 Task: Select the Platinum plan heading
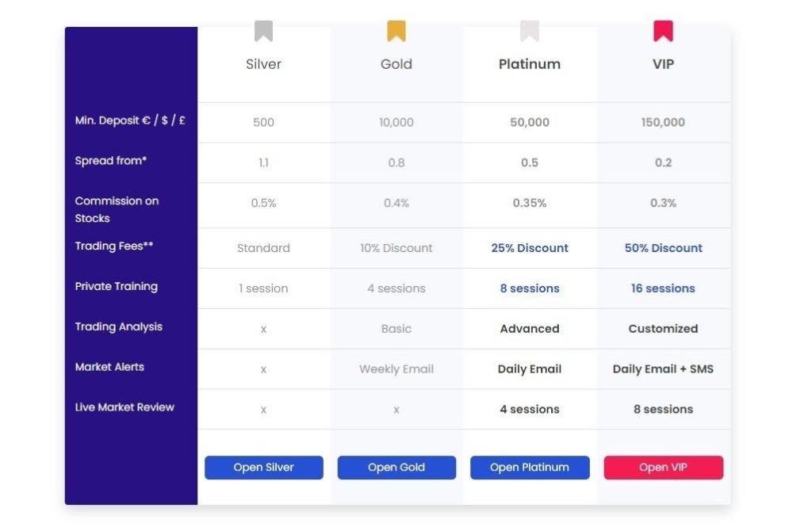(x=529, y=64)
